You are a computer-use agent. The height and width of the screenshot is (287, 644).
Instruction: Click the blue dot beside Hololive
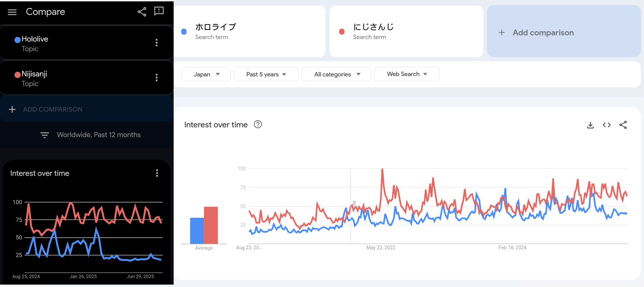pos(18,40)
